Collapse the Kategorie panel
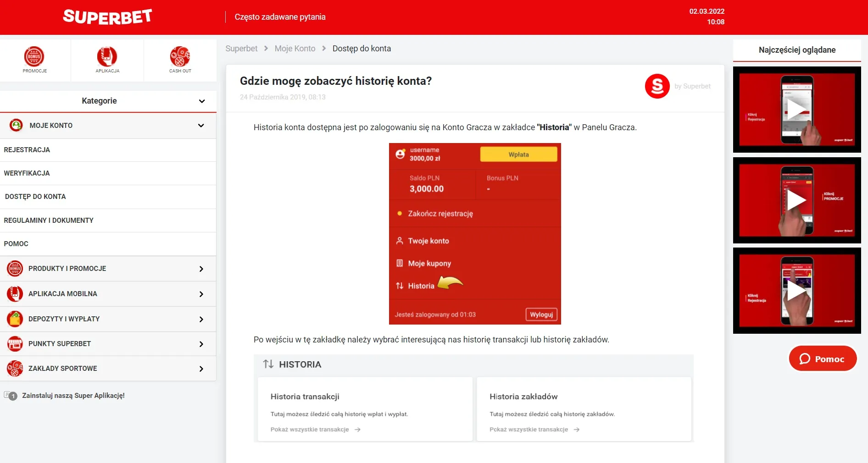 tap(202, 101)
